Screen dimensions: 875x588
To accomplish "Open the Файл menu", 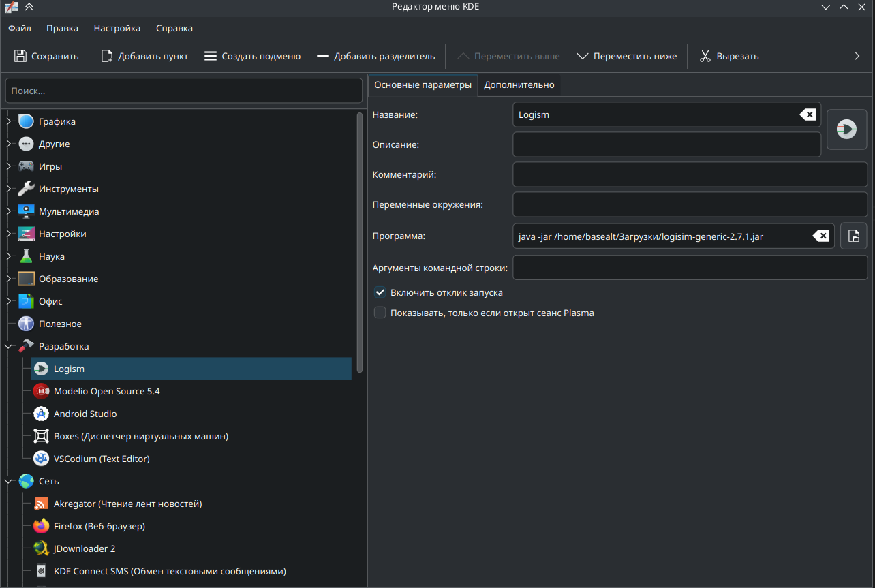I will pyautogui.click(x=20, y=28).
